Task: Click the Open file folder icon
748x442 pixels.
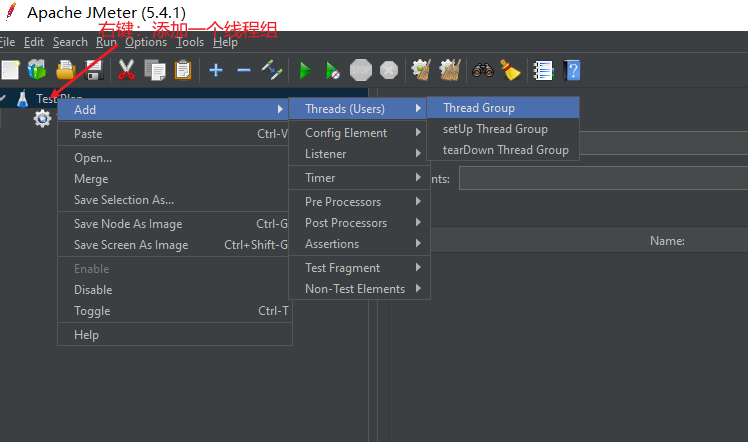Action: point(65,70)
